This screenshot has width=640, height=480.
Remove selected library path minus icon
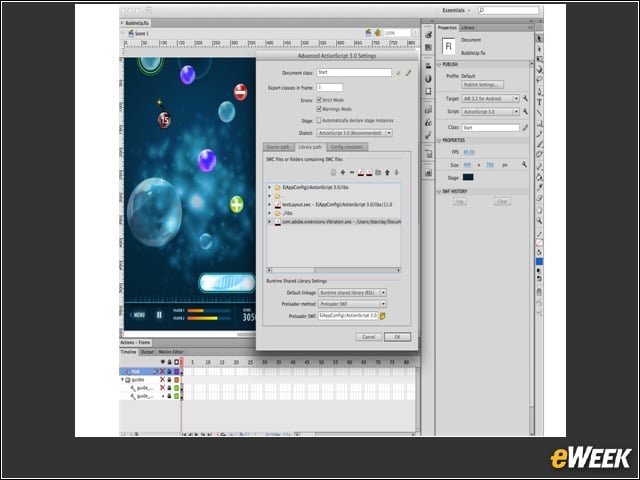(352, 173)
